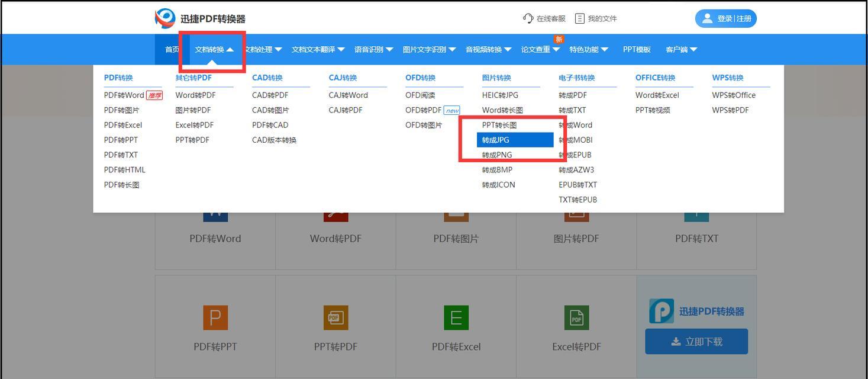Select PDF转Excel under PDF转换 column
Image resolution: width=868 pixels, height=379 pixels.
tap(123, 125)
